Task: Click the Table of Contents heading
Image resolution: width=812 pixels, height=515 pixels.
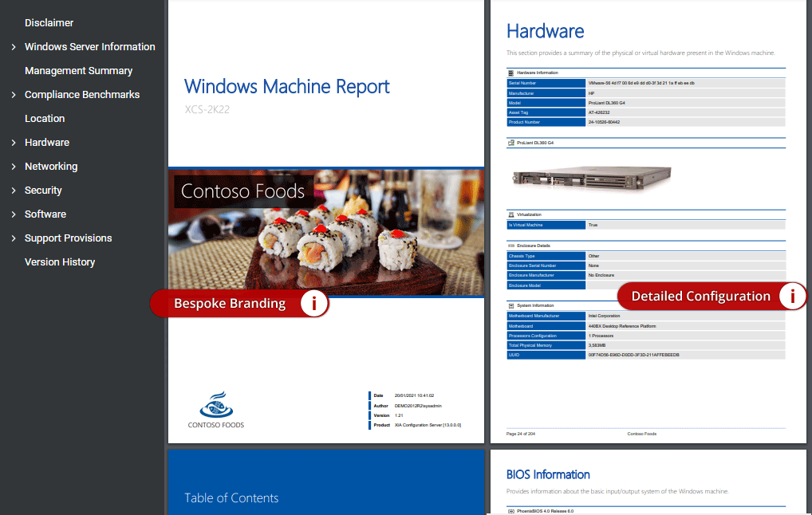Action: [x=231, y=498]
